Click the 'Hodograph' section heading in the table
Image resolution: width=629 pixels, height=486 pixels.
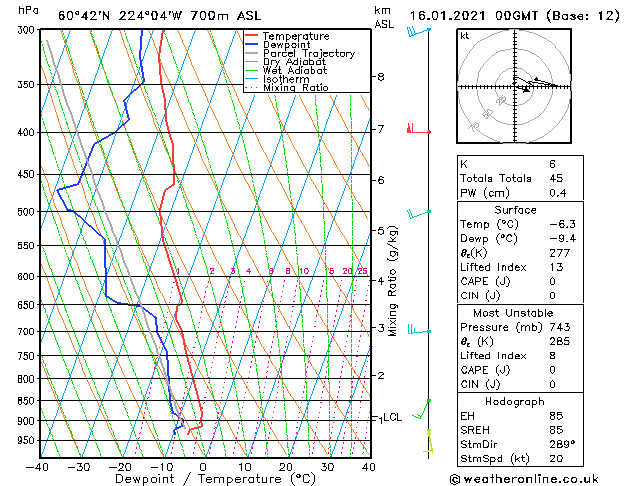point(515,402)
